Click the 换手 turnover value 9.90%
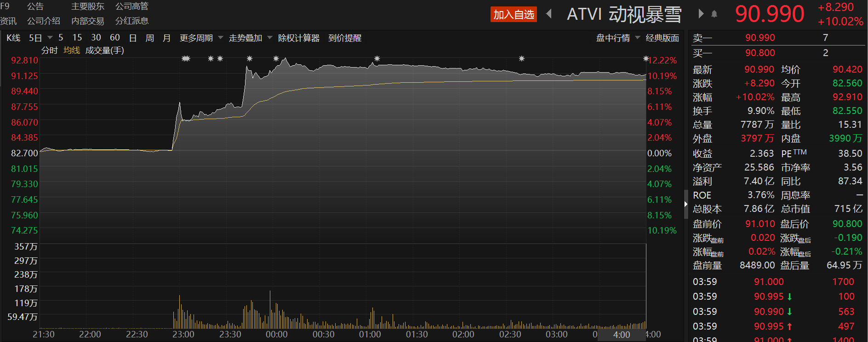This screenshot has height=342, width=868. pyautogui.click(x=761, y=111)
